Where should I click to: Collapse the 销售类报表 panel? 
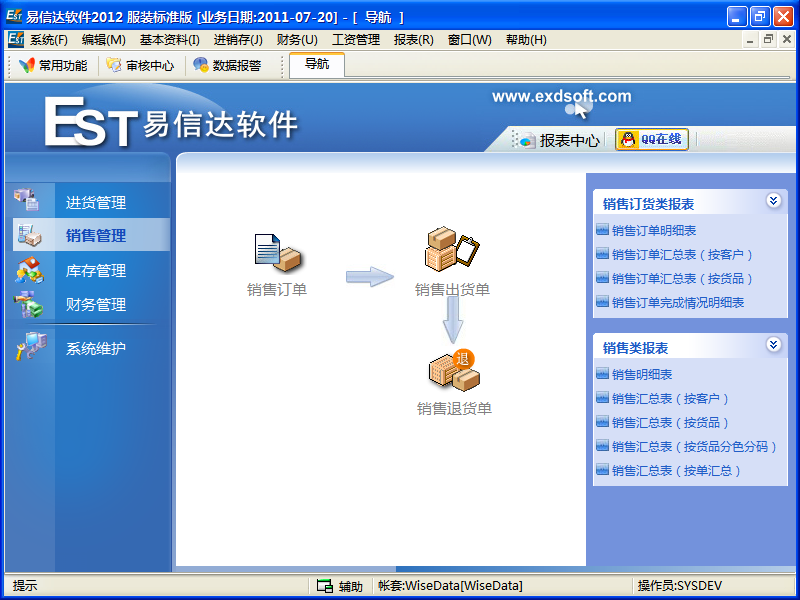(773, 345)
